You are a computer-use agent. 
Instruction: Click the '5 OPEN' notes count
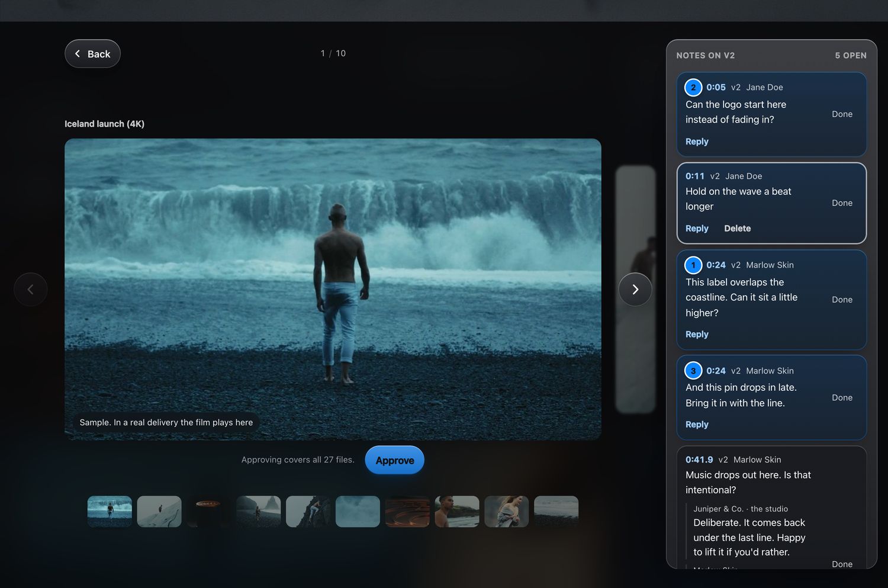[x=851, y=56]
